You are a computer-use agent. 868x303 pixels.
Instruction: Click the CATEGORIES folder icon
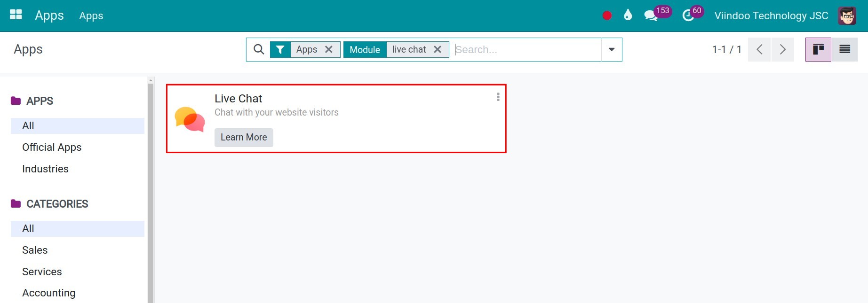(16, 203)
